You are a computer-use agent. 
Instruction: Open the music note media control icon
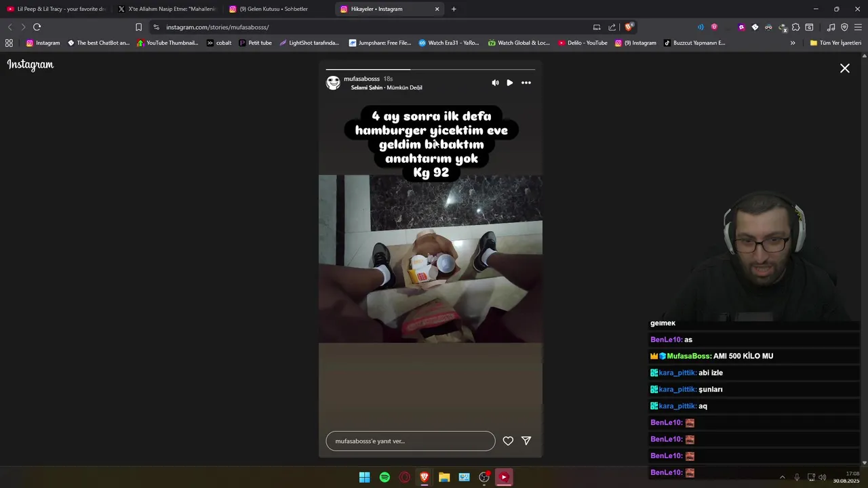pos(831,27)
